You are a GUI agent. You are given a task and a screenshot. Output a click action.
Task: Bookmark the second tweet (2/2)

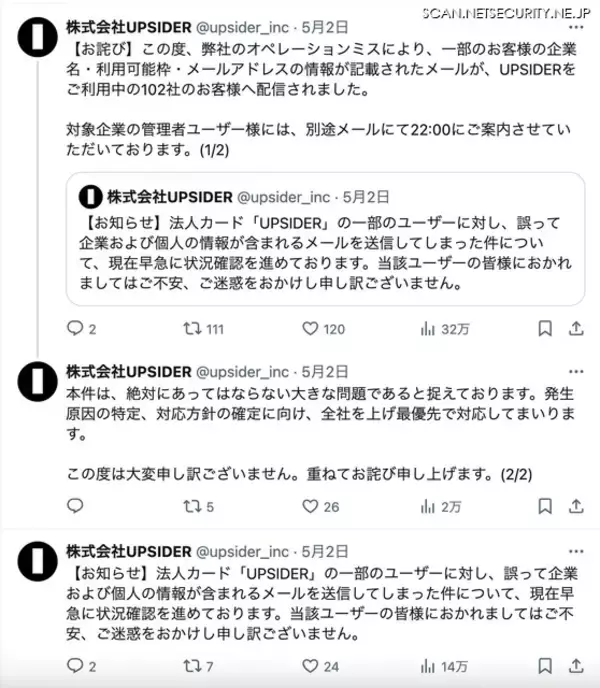coord(545,507)
